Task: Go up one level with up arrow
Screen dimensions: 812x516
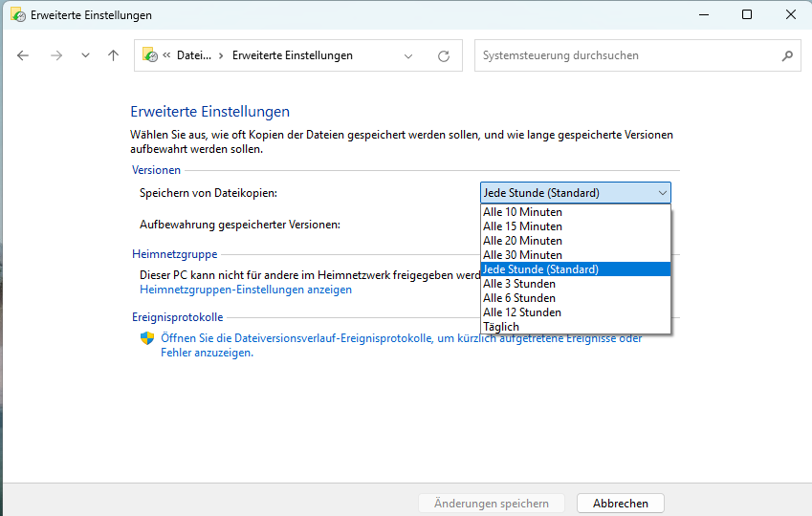Action: (114, 55)
